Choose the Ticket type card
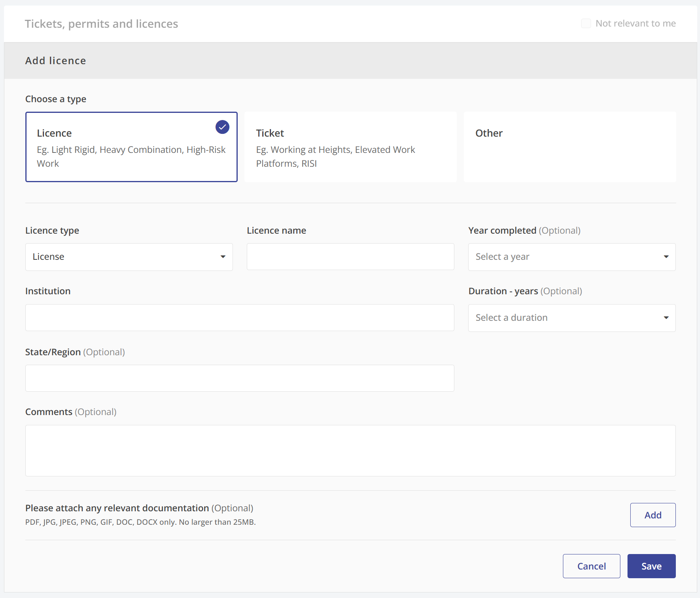The height and width of the screenshot is (598, 700). click(350, 147)
